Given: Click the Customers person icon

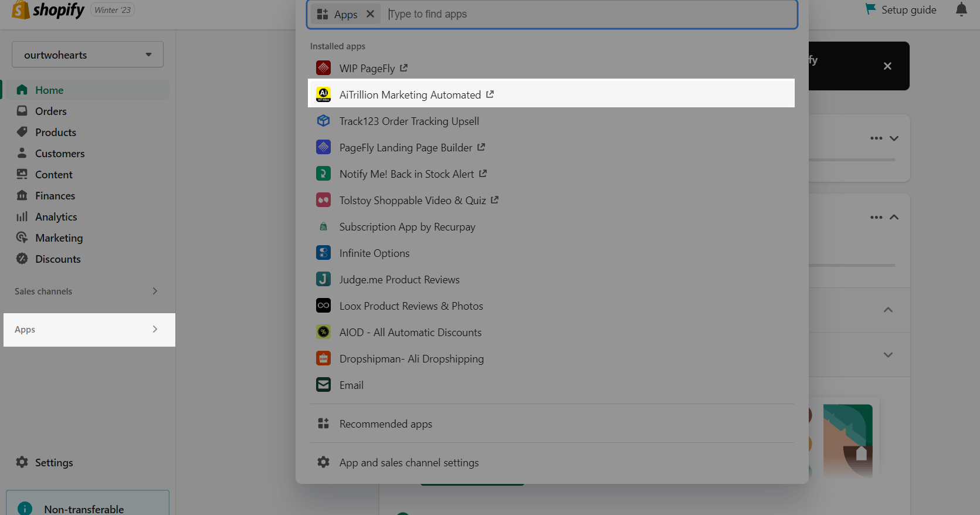Looking at the screenshot, I should (22, 153).
